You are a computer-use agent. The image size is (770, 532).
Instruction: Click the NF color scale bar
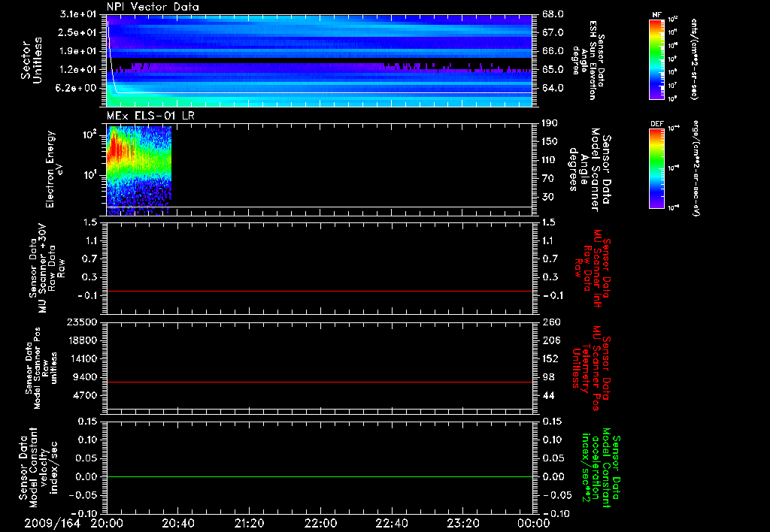coord(657,59)
